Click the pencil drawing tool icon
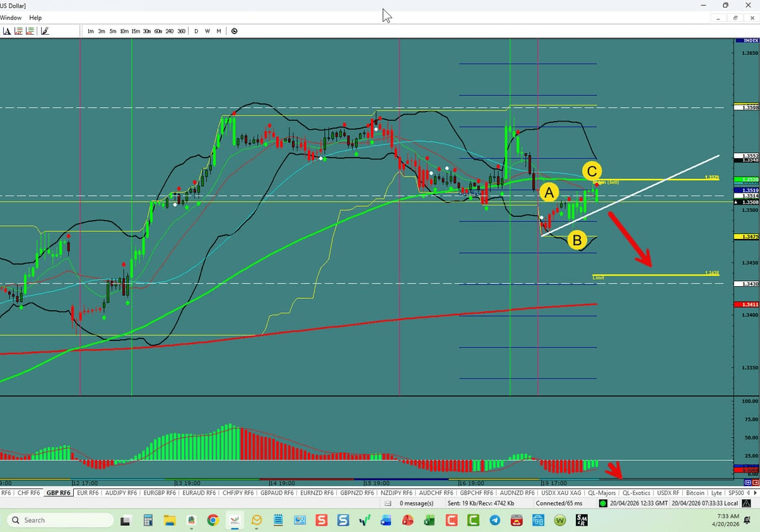Viewport: 760px width, 532px height. [45, 31]
